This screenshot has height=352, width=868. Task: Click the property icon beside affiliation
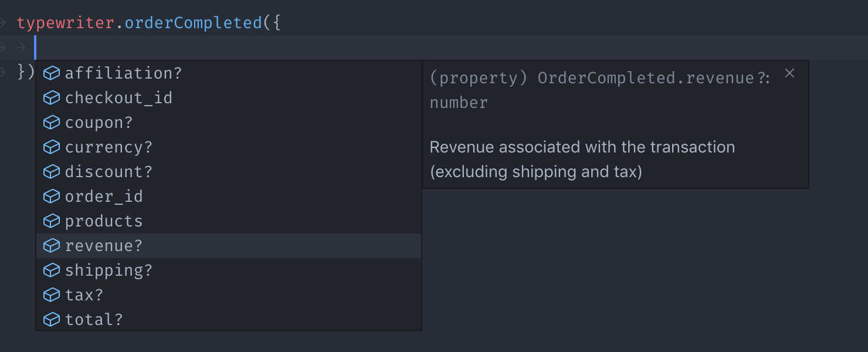tap(52, 73)
